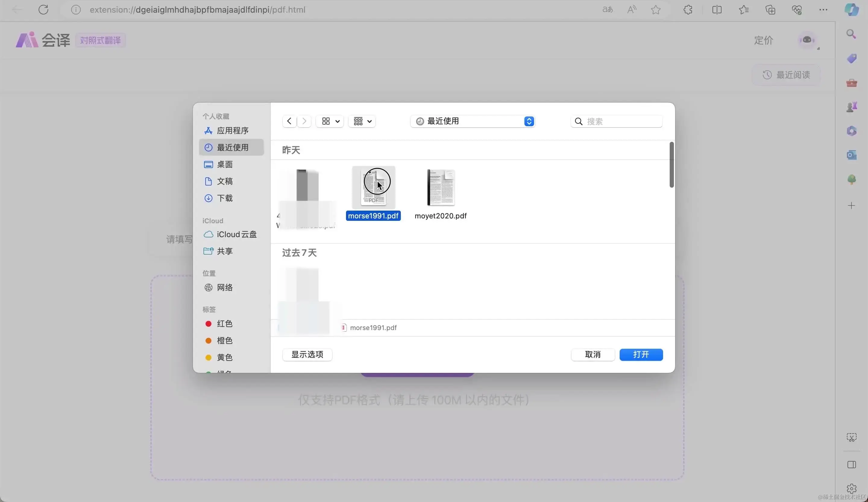This screenshot has width=868, height=502.
Task: Click the 对照式翻译 badge
Action: point(101,40)
